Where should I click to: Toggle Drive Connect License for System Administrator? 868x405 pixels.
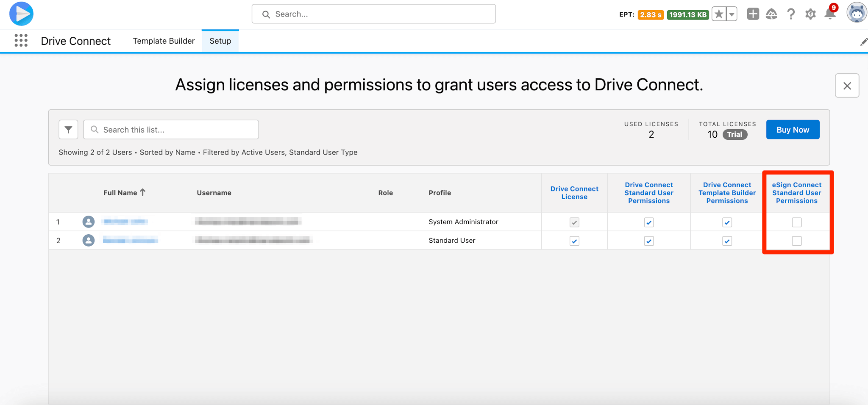(574, 222)
